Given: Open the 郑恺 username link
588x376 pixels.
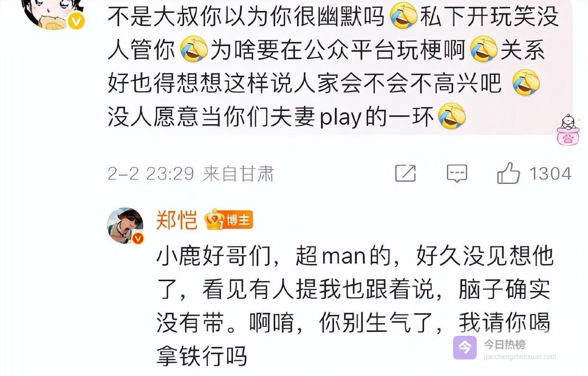Looking at the screenshot, I should (177, 220).
